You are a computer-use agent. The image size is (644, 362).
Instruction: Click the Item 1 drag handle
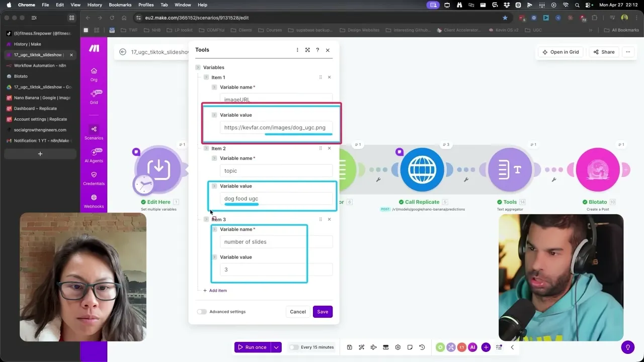(320, 77)
